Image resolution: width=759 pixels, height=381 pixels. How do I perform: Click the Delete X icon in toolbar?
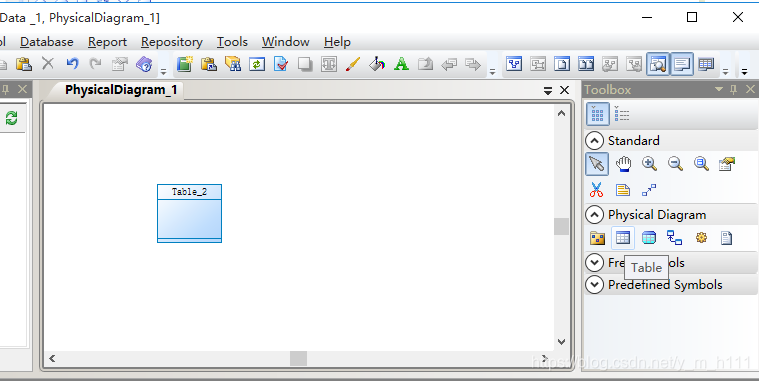47,63
